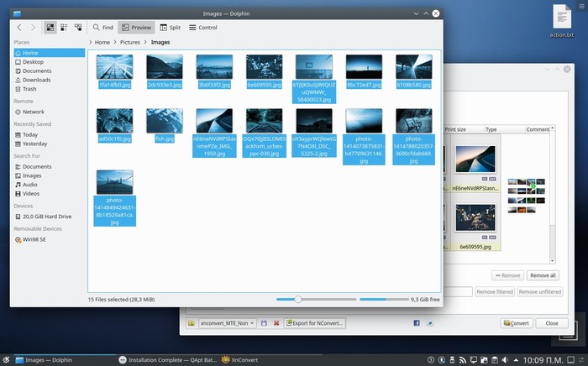The height and width of the screenshot is (366, 588).
Task: Switch to Installation Complete QApt taskbar entry
Action: point(168,360)
